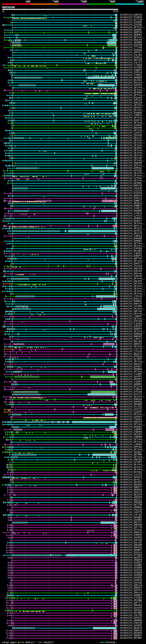Select the UniRef100_B9RZU4 label

coord(131,399)
